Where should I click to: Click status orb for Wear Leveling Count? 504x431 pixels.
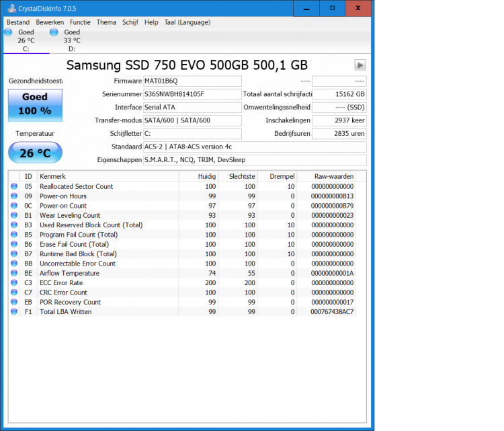pyautogui.click(x=13, y=216)
